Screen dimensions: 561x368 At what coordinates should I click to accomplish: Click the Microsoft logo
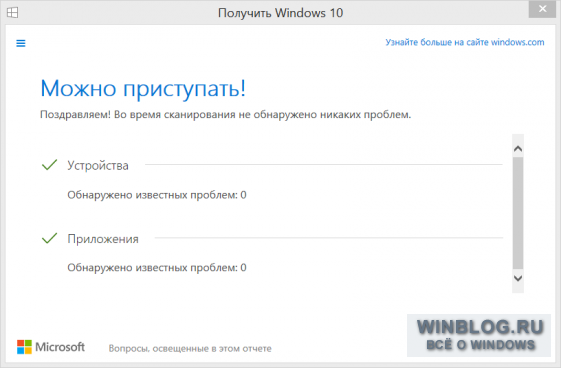point(51,347)
